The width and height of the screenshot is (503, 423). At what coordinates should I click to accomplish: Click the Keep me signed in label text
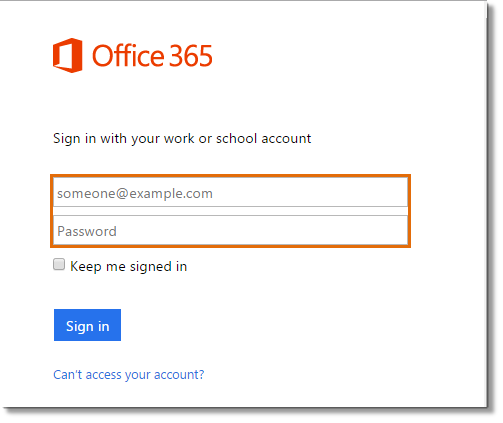[128, 266]
